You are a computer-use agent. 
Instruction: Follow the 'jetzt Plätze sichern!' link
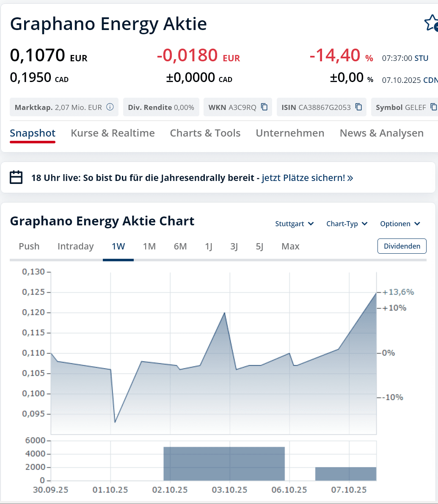coord(307,178)
